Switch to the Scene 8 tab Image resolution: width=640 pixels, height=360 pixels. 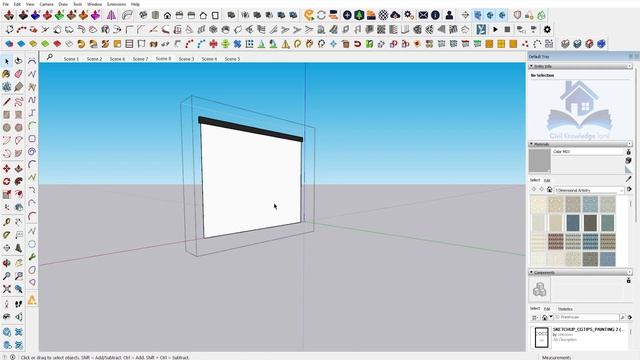point(163,59)
